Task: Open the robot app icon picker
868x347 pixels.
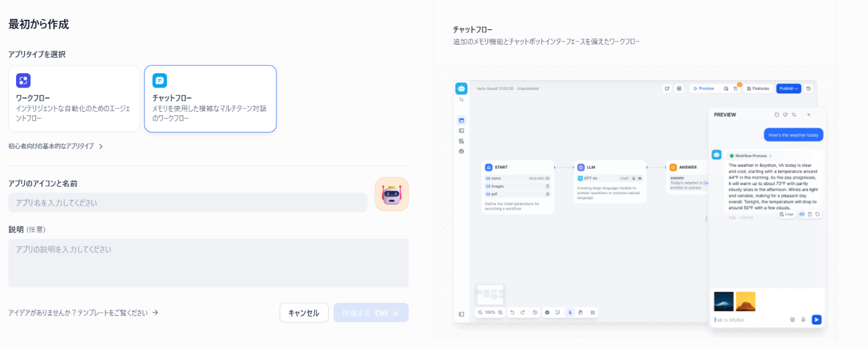Action: [x=391, y=194]
